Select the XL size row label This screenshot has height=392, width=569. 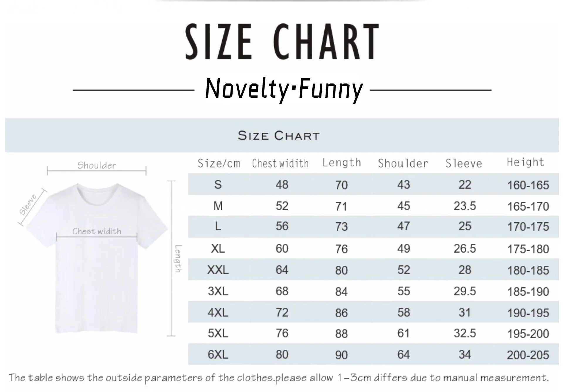218,249
